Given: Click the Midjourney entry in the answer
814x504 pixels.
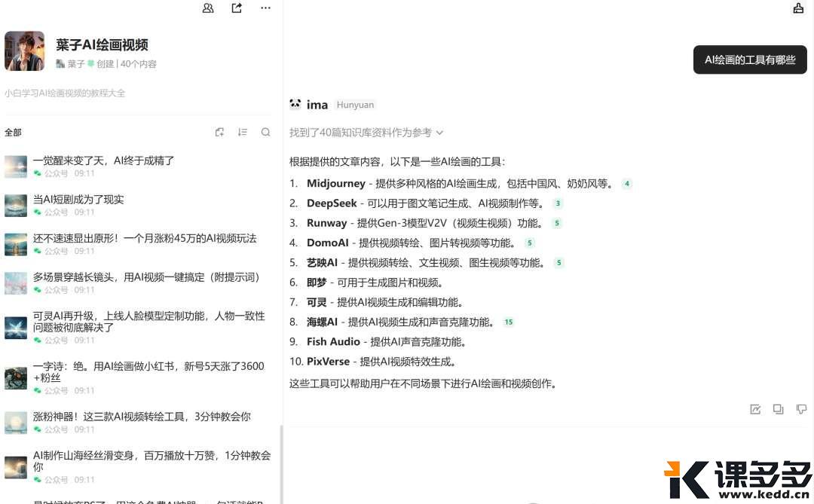Looking at the screenshot, I should 336,183.
